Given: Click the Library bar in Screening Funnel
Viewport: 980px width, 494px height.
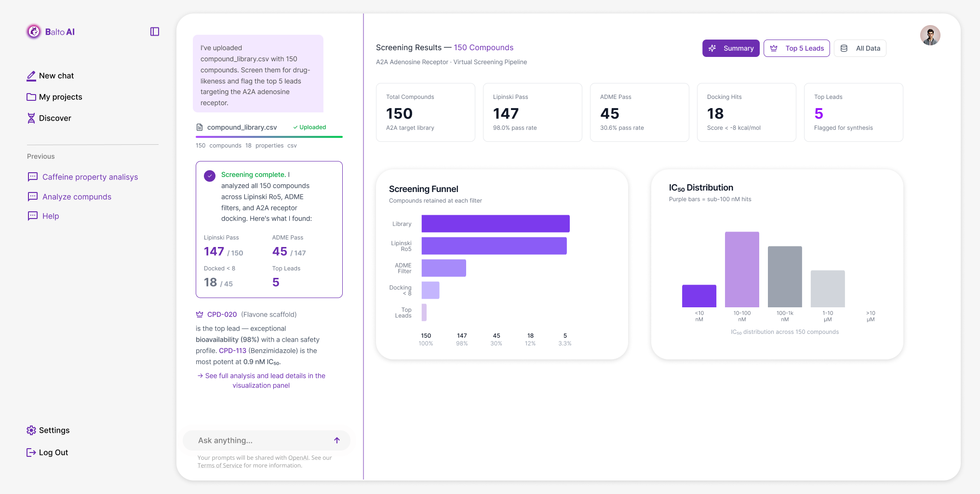Looking at the screenshot, I should click(496, 224).
